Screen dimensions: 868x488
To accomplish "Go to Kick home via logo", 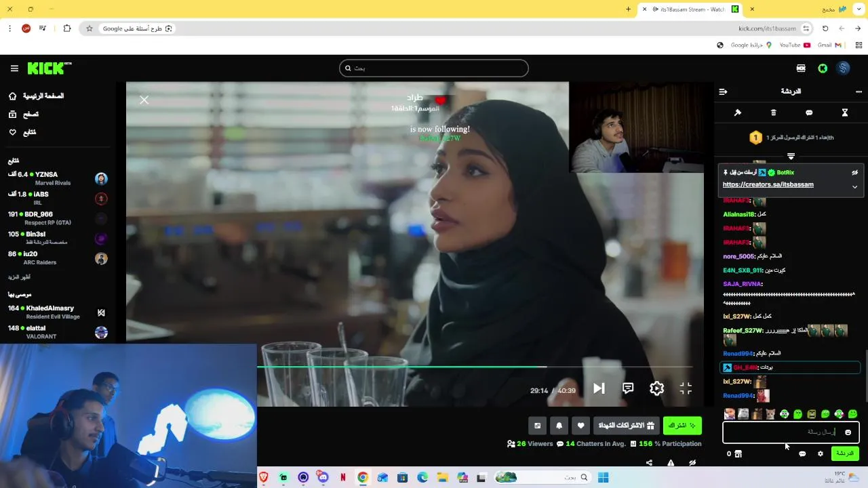I will pos(50,68).
